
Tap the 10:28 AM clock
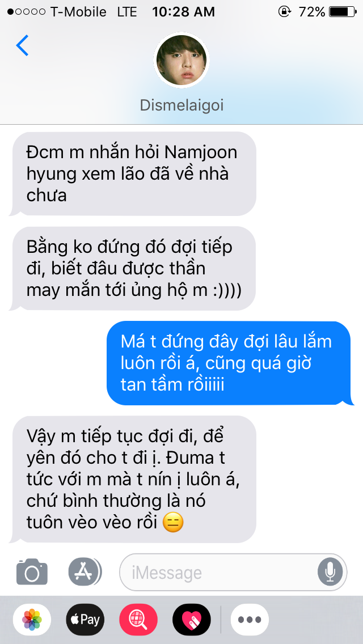[183, 11]
